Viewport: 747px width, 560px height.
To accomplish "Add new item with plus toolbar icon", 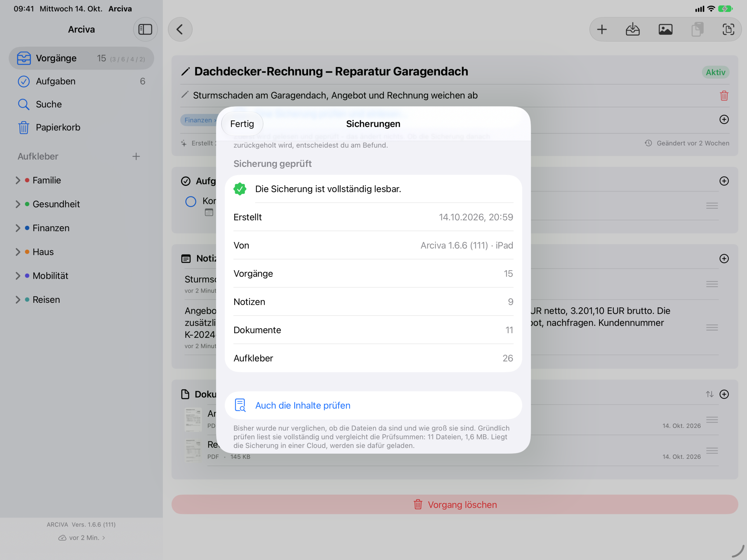I will (x=602, y=29).
